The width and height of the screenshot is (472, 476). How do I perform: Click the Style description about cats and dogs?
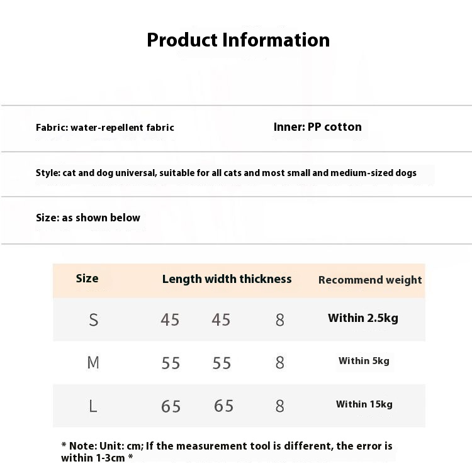coord(226,173)
